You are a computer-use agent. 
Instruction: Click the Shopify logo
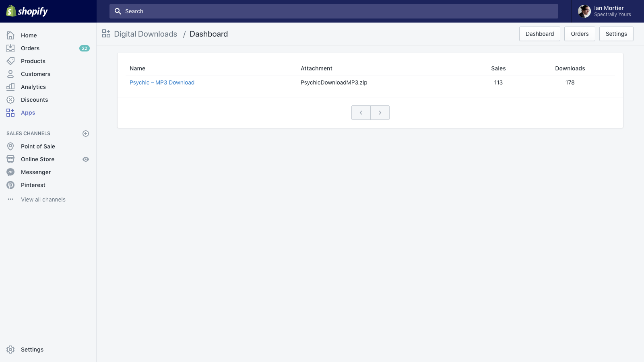pos(27,11)
